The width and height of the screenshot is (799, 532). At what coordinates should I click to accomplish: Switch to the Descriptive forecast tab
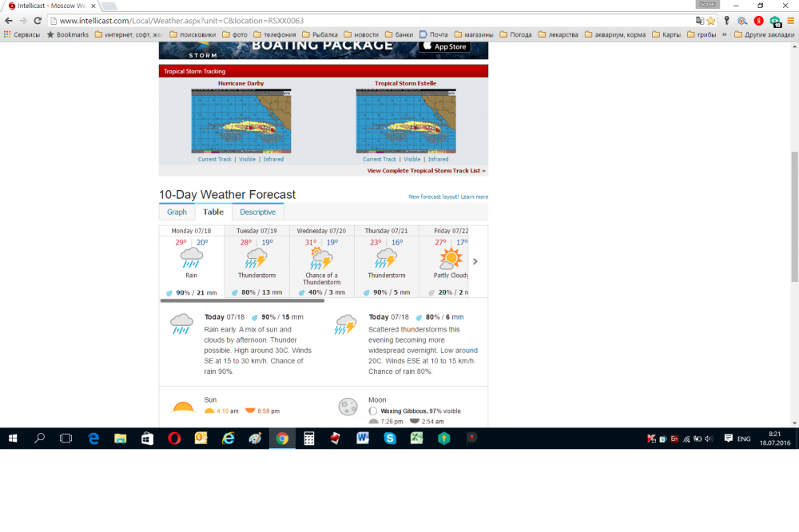tap(257, 212)
